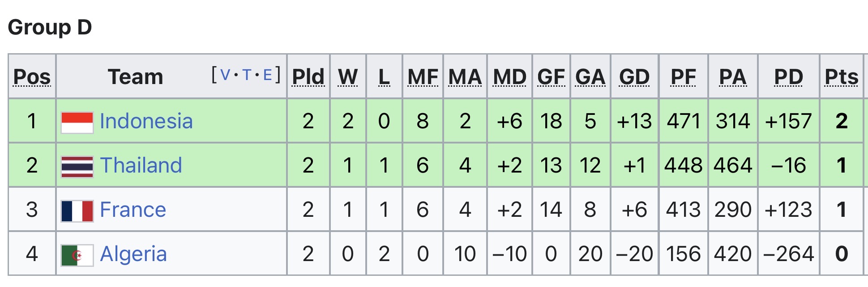Click the Group D heading
The image size is (868, 287).
pyautogui.click(x=50, y=27)
